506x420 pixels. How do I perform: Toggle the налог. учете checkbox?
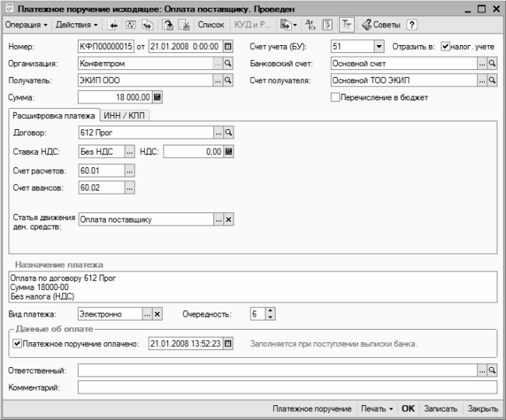(x=446, y=47)
